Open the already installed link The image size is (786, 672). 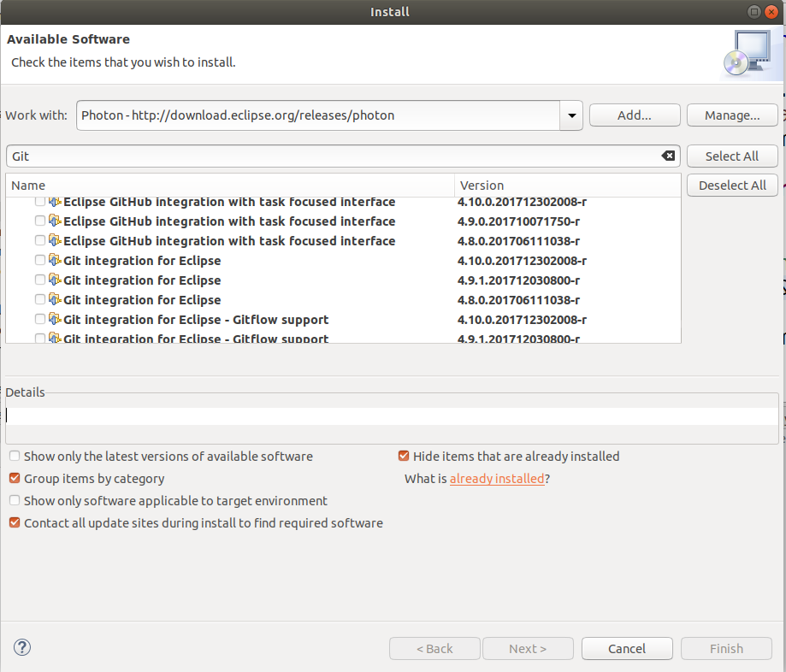click(x=497, y=479)
